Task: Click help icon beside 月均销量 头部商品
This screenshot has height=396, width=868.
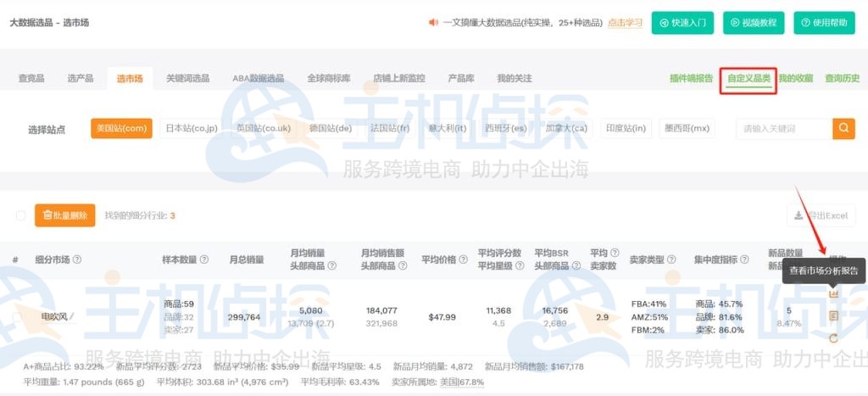Action: click(x=331, y=266)
